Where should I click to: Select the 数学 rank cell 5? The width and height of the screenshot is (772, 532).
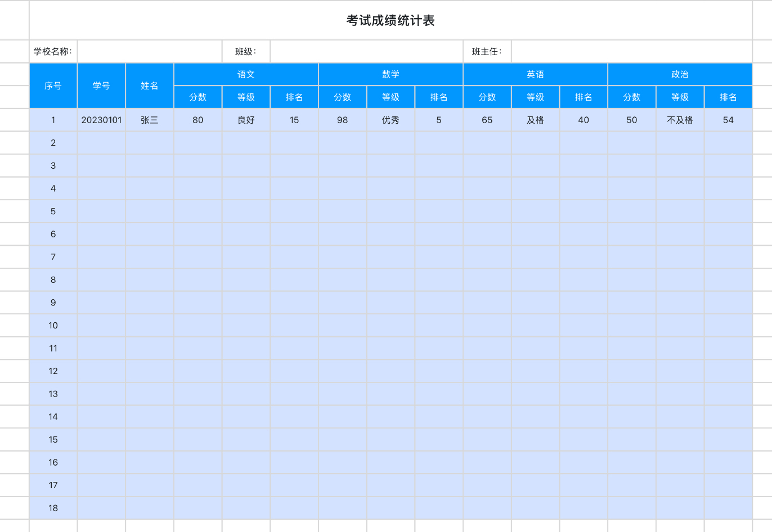[x=439, y=120]
